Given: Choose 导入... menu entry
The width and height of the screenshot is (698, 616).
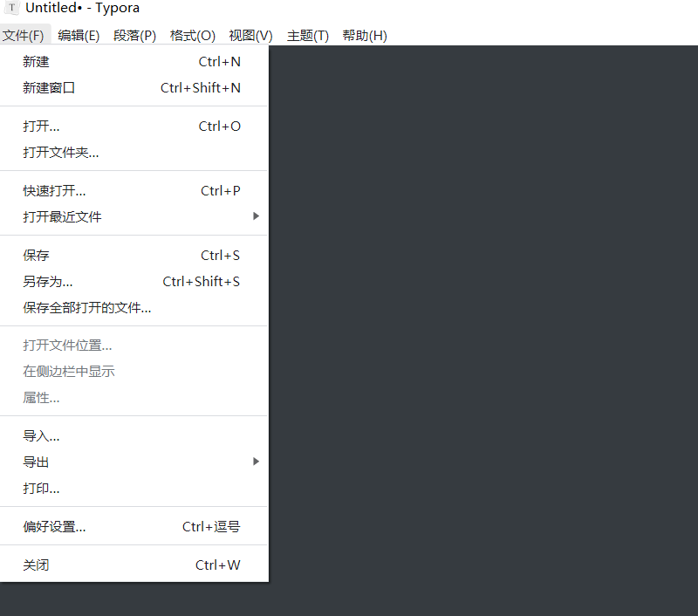Looking at the screenshot, I should click(x=134, y=436).
